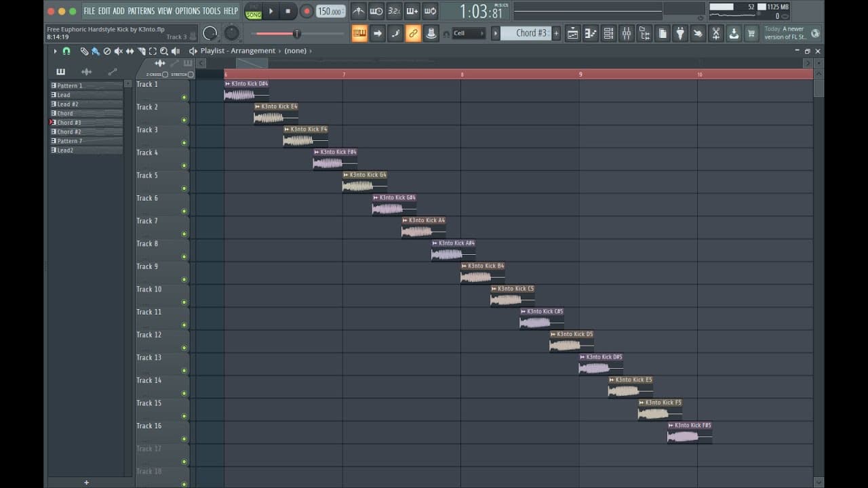Select the Mute tool in playlist toolbar
Viewport: 868px width, 488px height.
tap(119, 51)
